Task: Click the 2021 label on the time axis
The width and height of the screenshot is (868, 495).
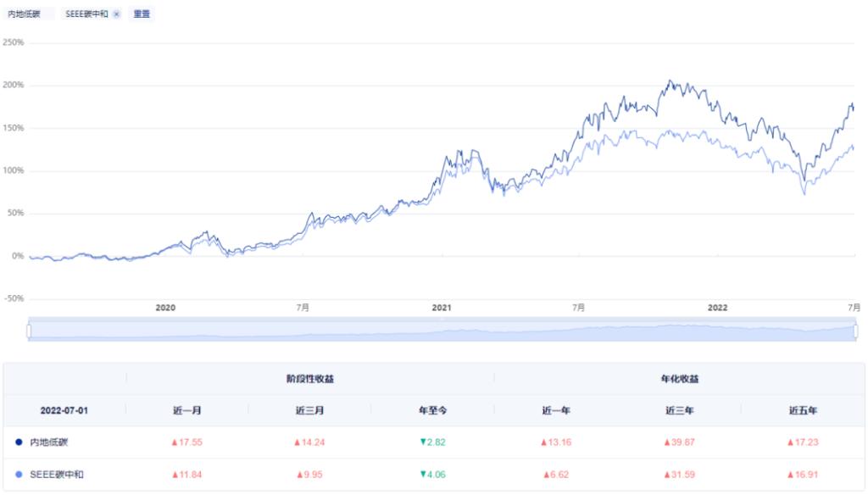Action: [441, 308]
